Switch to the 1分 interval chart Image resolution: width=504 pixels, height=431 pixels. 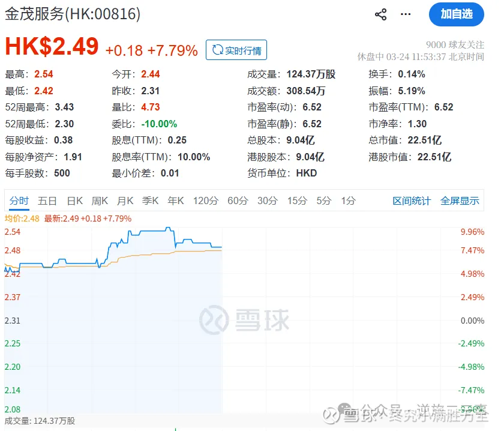click(x=348, y=201)
